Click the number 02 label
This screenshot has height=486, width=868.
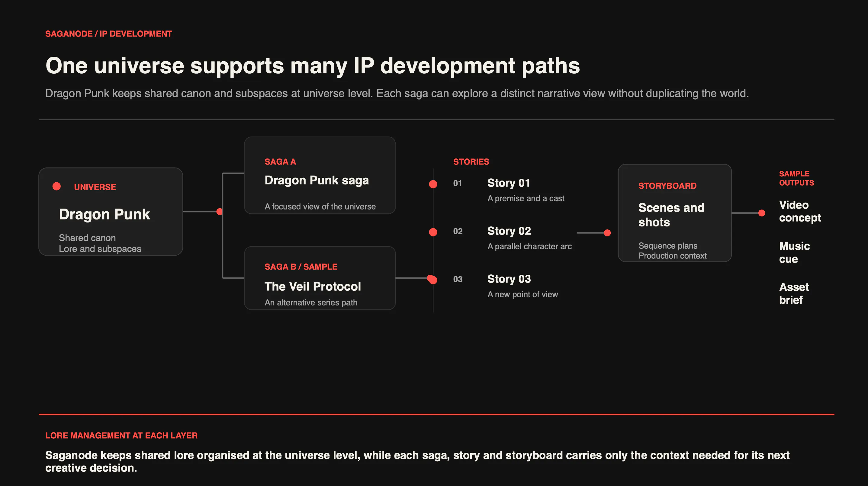[x=458, y=231]
